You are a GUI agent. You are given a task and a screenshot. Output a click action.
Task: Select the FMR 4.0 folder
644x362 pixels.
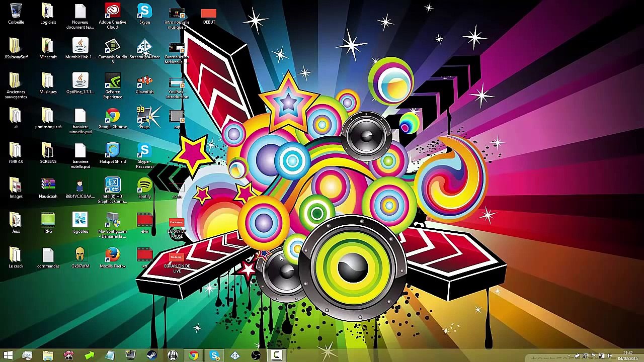click(x=16, y=153)
